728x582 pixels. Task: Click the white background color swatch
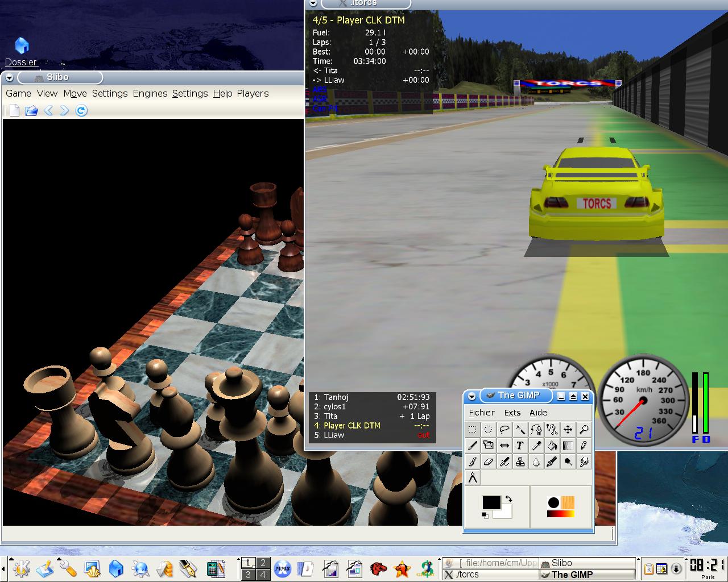[x=505, y=513]
